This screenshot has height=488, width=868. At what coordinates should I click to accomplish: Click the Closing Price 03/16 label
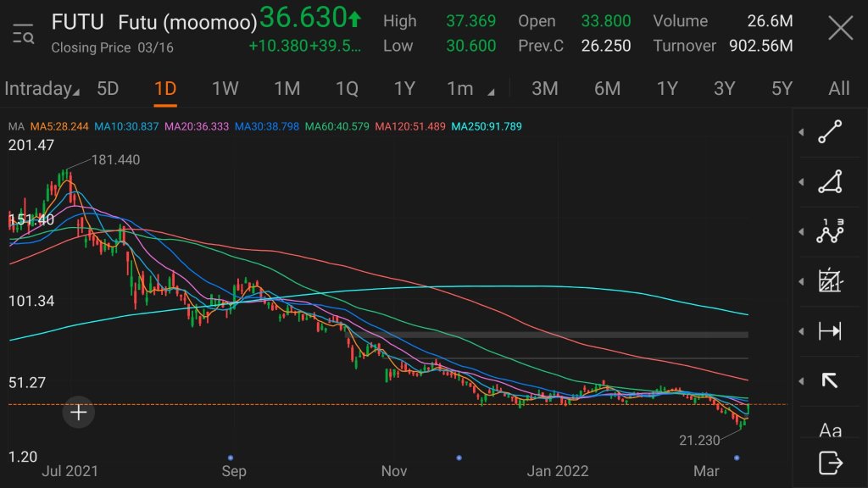(x=113, y=47)
